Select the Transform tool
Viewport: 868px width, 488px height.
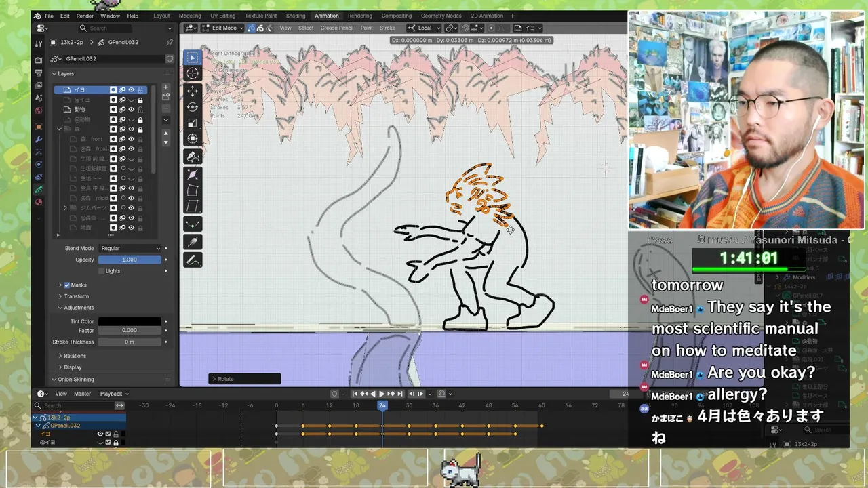(193, 138)
